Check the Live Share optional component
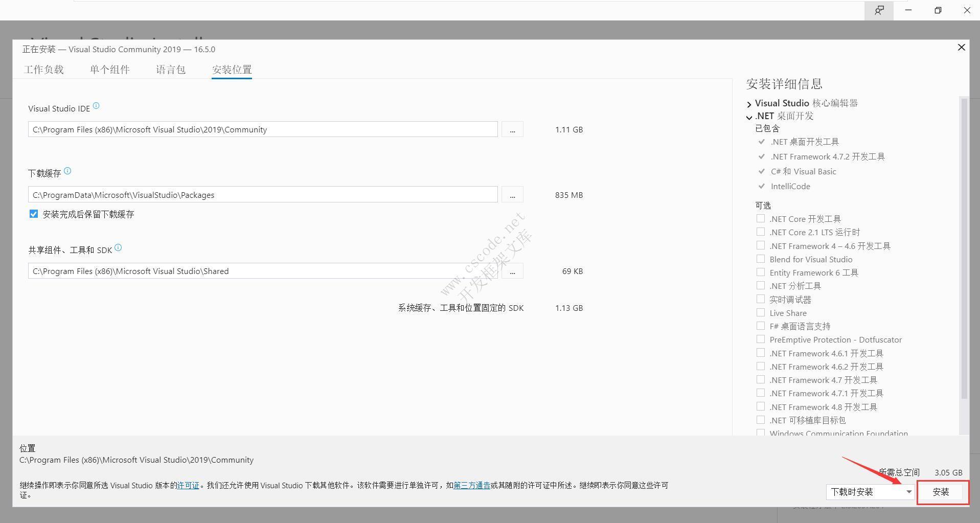The image size is (980, 523). tap(761, 312)
